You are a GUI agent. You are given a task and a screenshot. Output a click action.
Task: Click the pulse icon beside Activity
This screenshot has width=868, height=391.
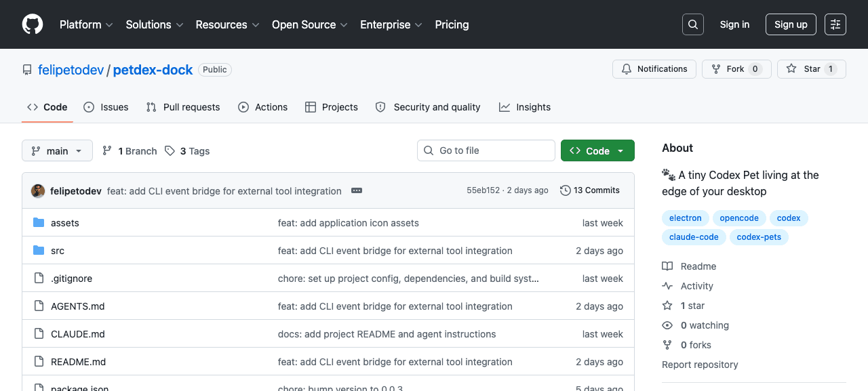point(667,286)
